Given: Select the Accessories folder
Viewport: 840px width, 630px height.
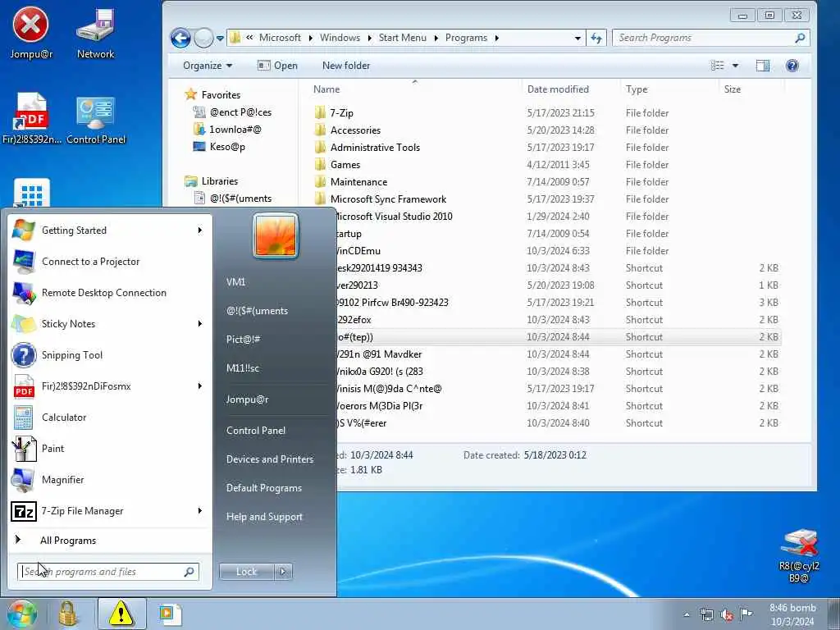Looking at the screenshot, I should (x=355, y=130).
